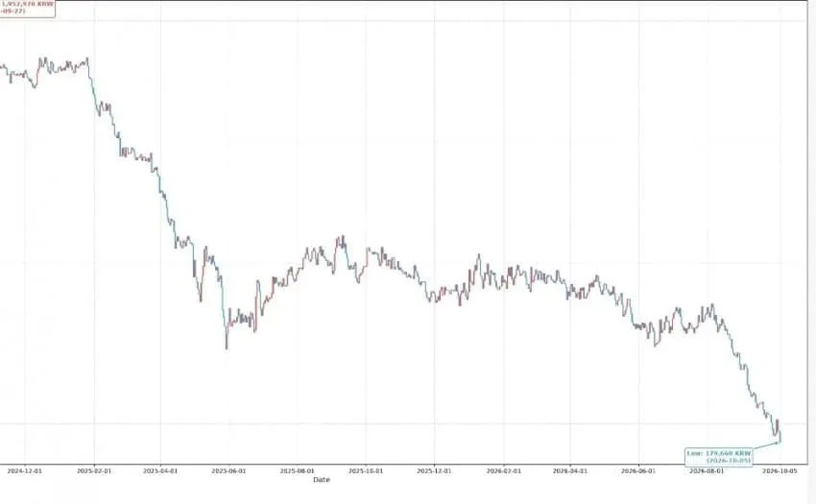This screenshot has width=816, height=504.
Task: Click the 2026-02-01 date axis label
Action: pos(504,470)
